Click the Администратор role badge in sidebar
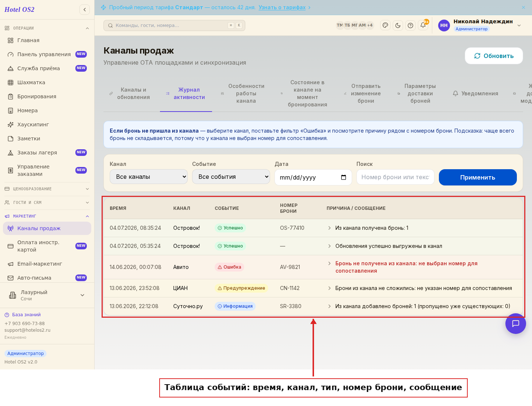532x406 pixels. [x=25, y=354]
